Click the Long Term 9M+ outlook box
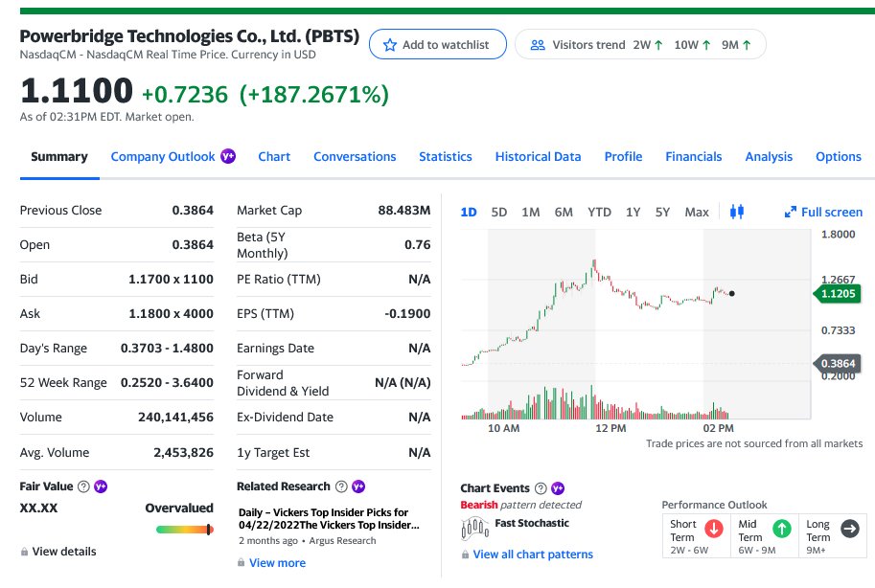 pos(833,536)
